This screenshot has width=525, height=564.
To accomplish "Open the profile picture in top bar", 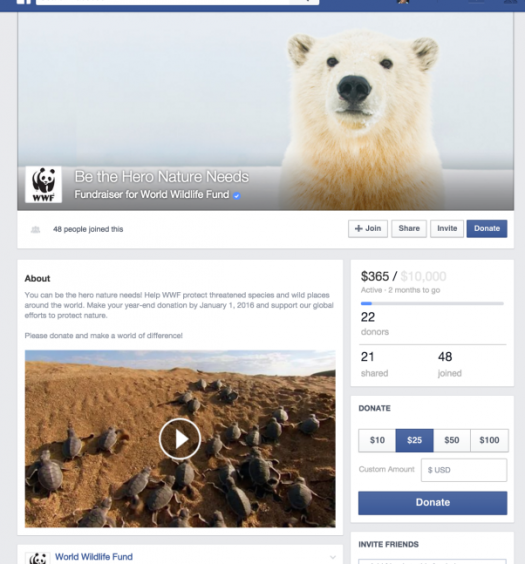I will click(403, 2).
